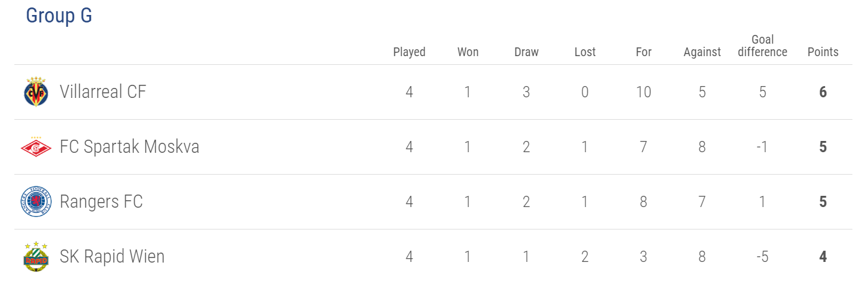Open the Villarreal CF team link
Image resolution: width=868 pixels, height=290 pixels.
[x=103, y=92]
